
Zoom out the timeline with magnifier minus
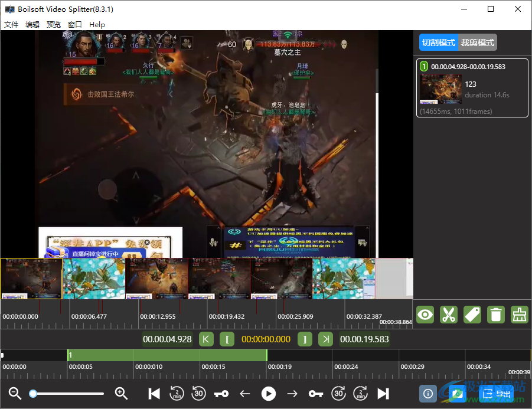(14, 393)
